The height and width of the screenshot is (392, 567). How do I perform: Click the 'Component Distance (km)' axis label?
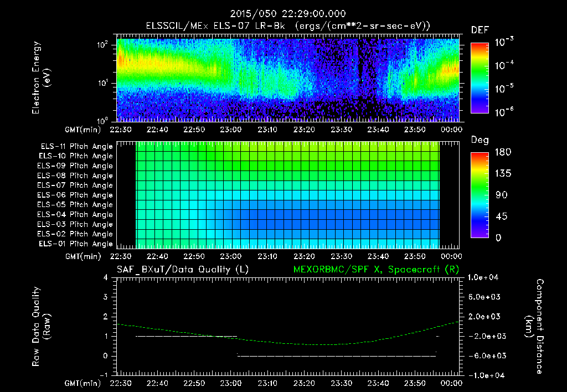point(534,327)
